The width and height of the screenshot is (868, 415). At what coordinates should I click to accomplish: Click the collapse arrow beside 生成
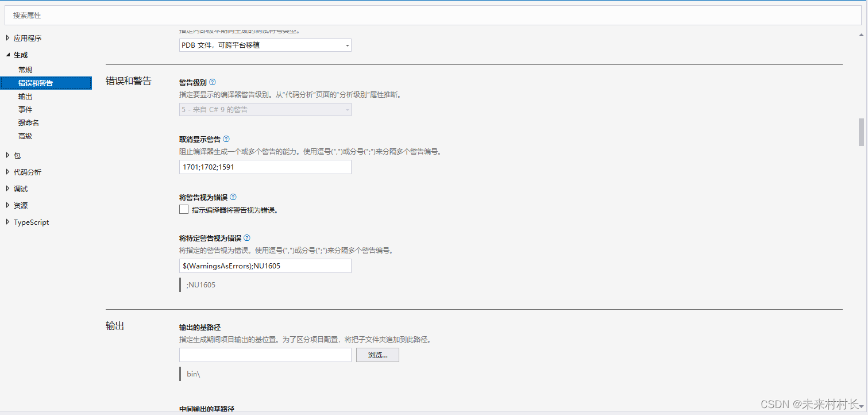(7, 55)
